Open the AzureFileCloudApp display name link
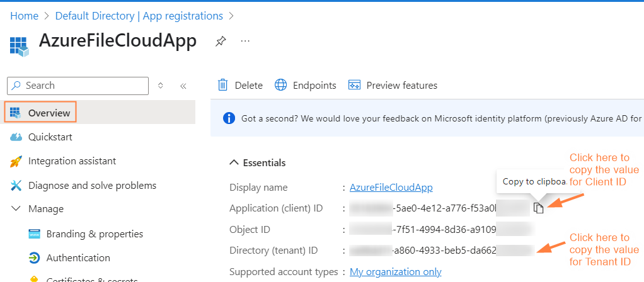 [x=391, y=188]
